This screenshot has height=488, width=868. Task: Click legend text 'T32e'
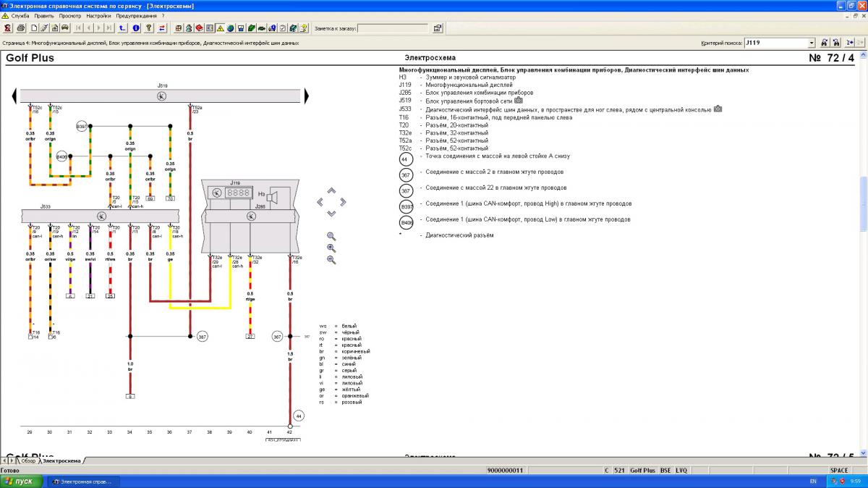coord(404,132)
